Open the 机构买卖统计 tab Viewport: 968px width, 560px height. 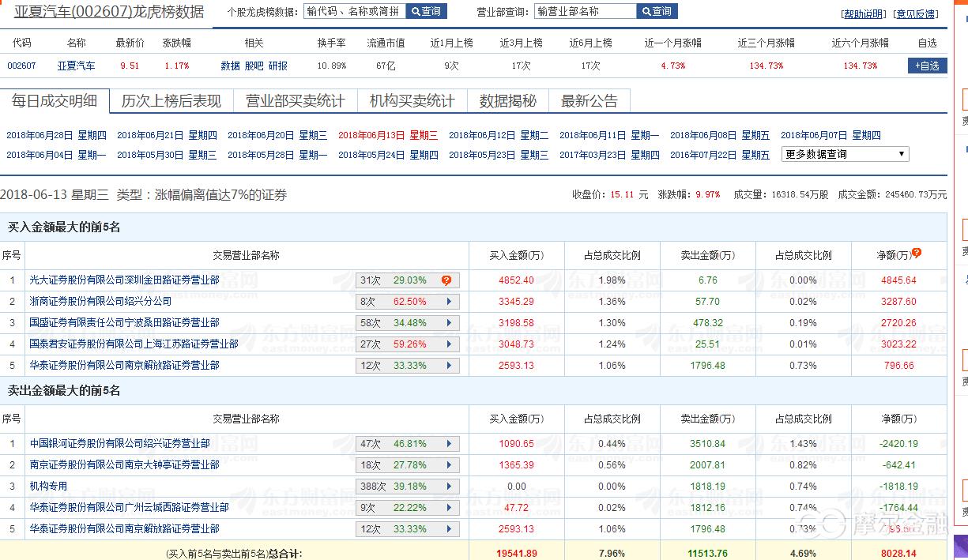point(412,101)
